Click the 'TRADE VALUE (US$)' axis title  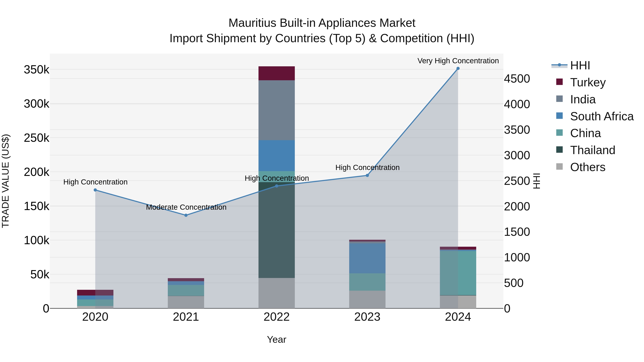[6, 181]
